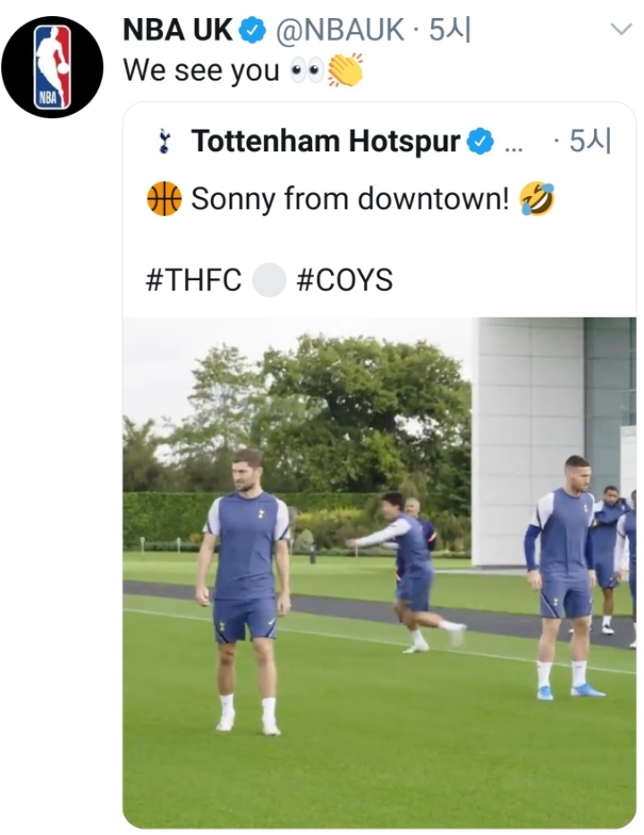This screenshot has height=835, width=644.
Task: Click the NBA UK account name
Action: (x=178, y=30)
